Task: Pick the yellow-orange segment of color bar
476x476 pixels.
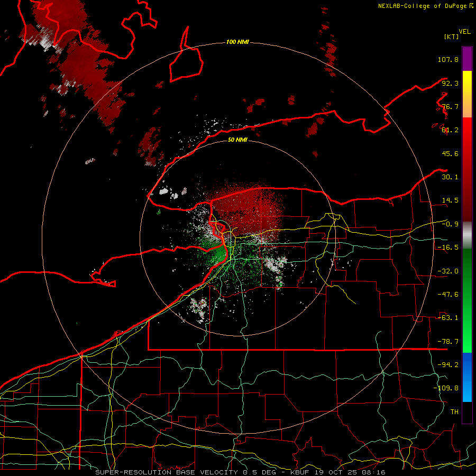Action: click(x=467, y=95)
